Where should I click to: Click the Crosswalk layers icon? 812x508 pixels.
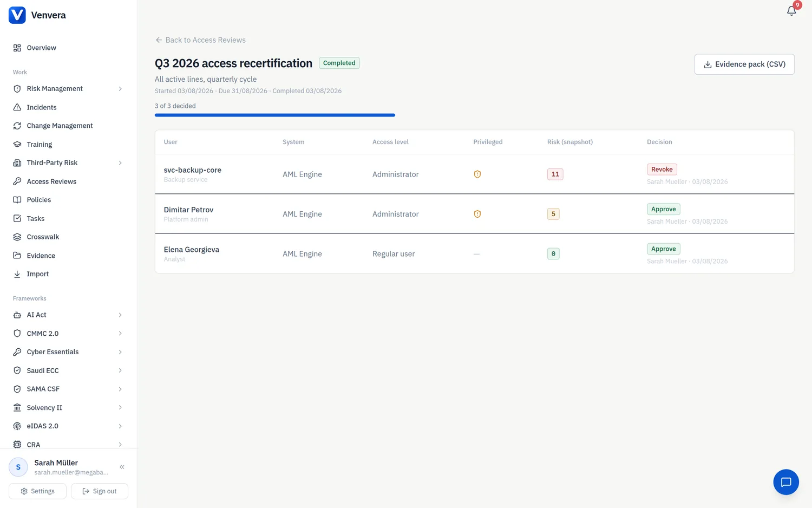point(17,237)
